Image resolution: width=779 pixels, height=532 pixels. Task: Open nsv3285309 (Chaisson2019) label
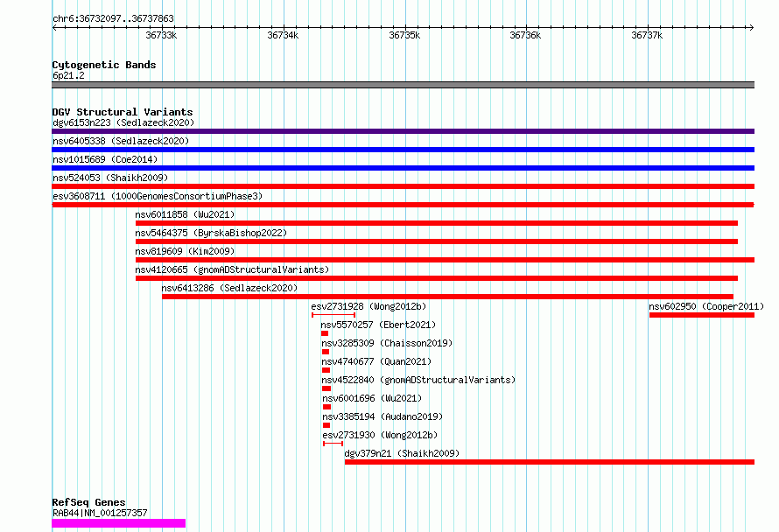pyautogui.click(x=387, y=343)
